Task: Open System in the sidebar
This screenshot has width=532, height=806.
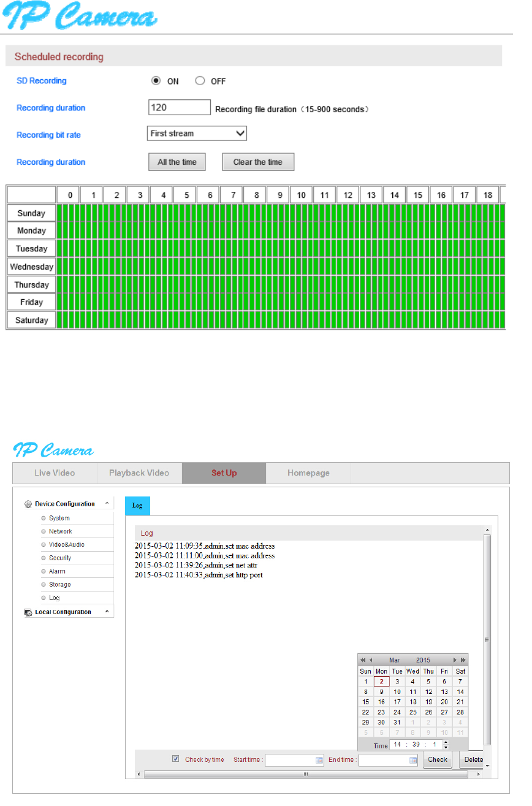Action: [59, 518]
